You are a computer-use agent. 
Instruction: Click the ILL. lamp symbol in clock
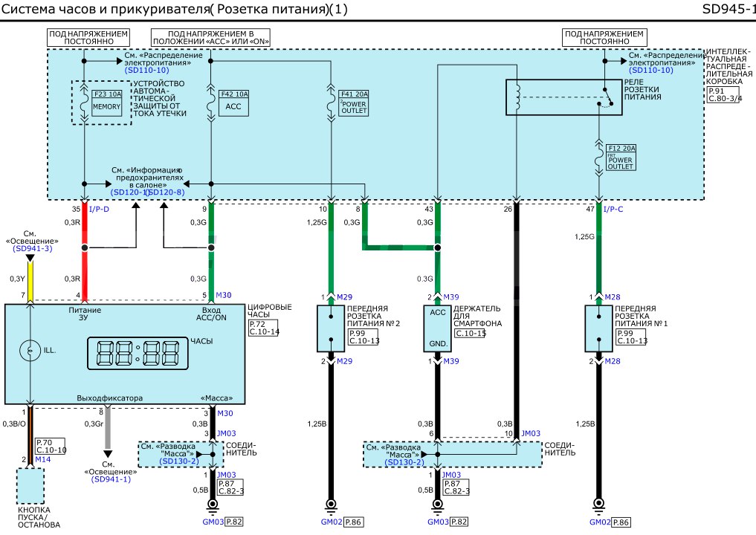tap(31, 349)
